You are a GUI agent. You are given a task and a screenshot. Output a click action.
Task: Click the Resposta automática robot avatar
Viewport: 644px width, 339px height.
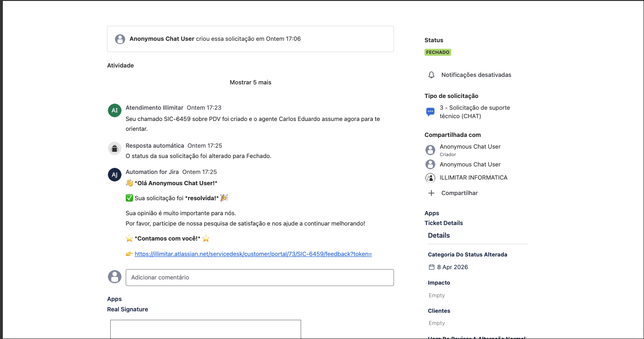(x=114, y=149)
